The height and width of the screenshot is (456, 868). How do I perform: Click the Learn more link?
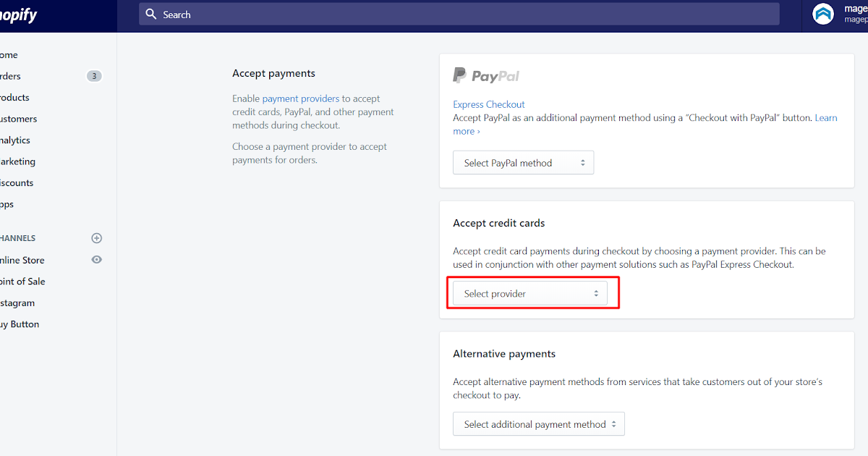coord(826,118)
